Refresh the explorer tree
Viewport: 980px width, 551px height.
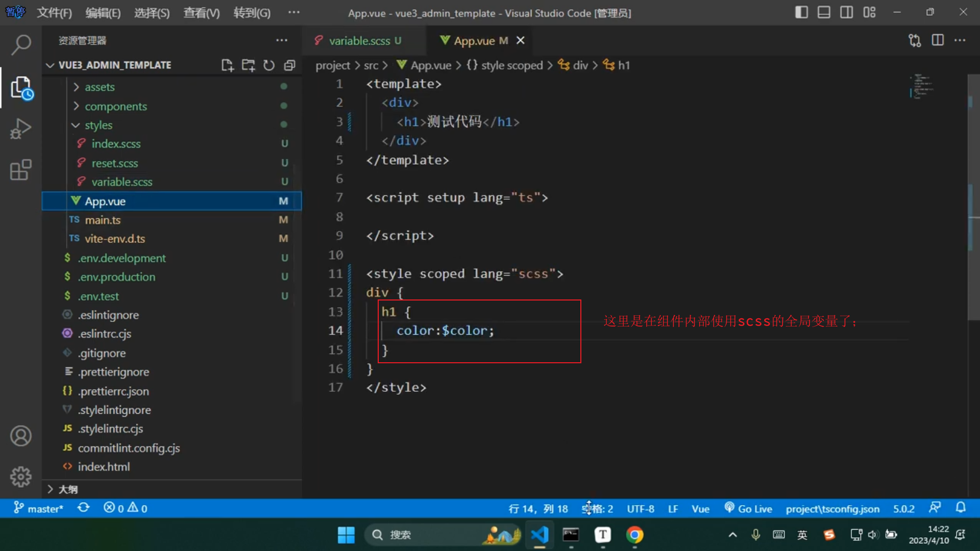pyautogui.click(x=269, y=65)
